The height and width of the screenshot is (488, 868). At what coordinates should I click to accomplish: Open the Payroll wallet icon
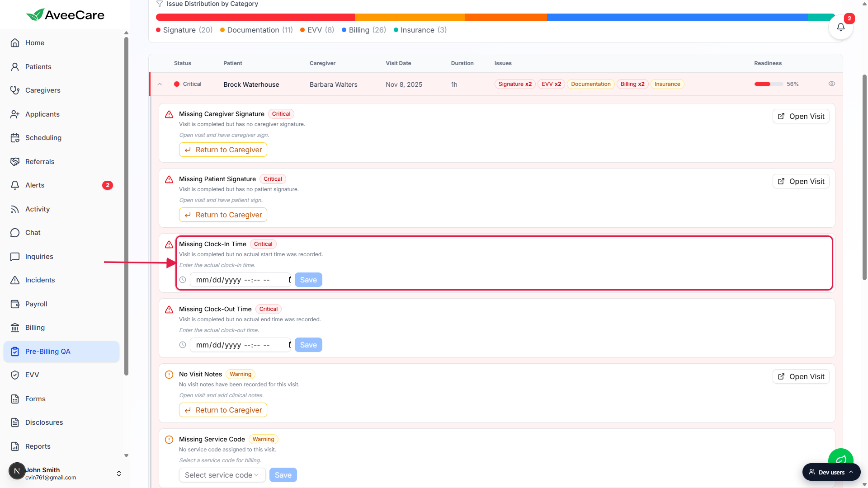click(15, 304)
